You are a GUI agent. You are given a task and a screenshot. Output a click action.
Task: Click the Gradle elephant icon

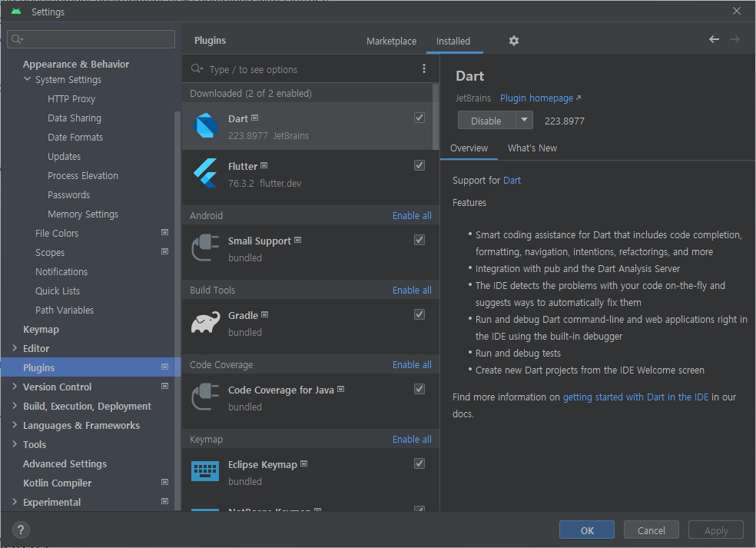[205, 322]
